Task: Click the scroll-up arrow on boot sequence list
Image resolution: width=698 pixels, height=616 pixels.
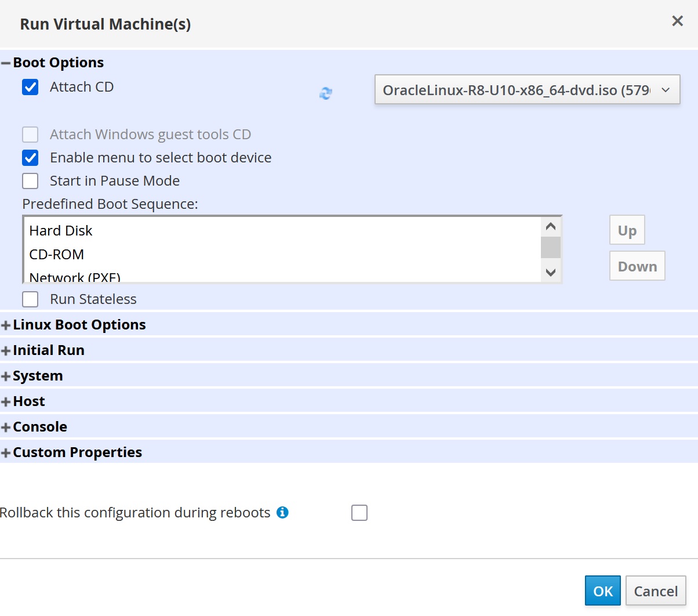Action: [550, 226]
